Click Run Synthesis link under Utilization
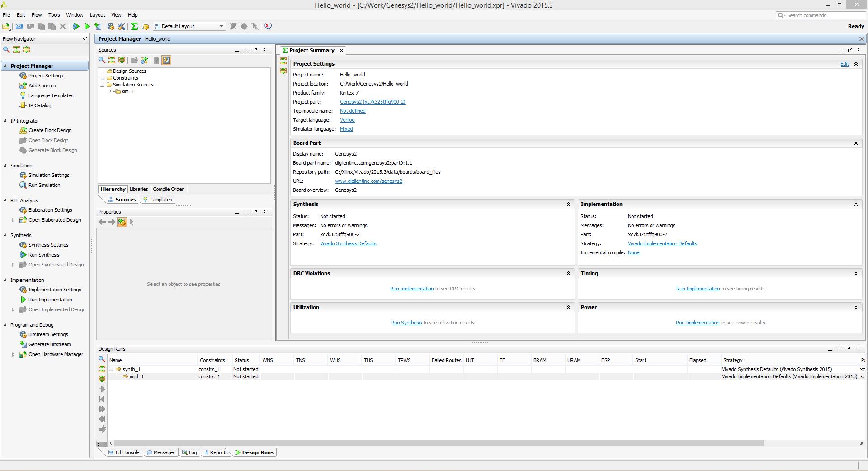 click(406, 323)
